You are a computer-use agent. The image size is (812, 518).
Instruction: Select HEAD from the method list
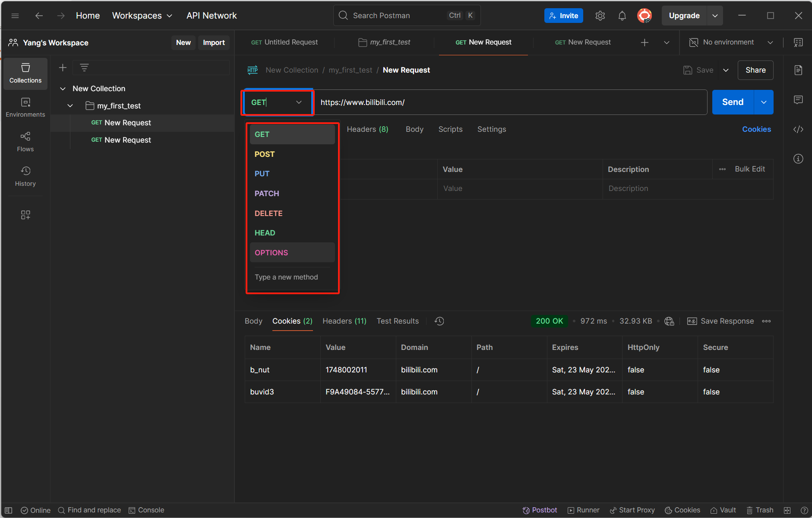coord(292,233)
